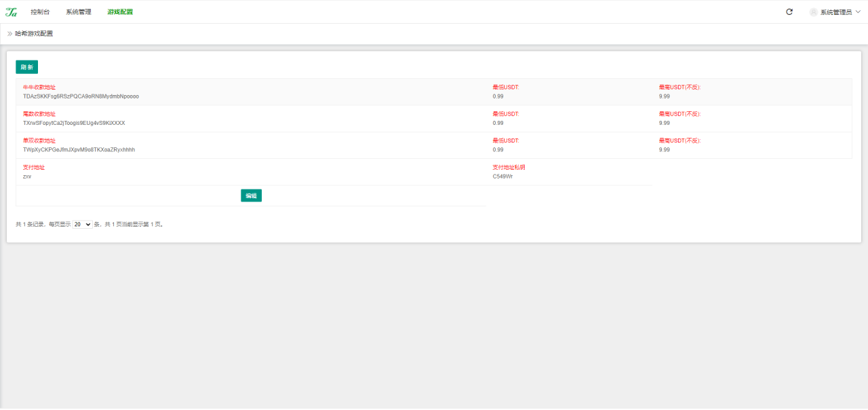868x410 pixels.
Task: Click 最高USDT(不反) value in 单双 row
Action: tap(664, 149)
